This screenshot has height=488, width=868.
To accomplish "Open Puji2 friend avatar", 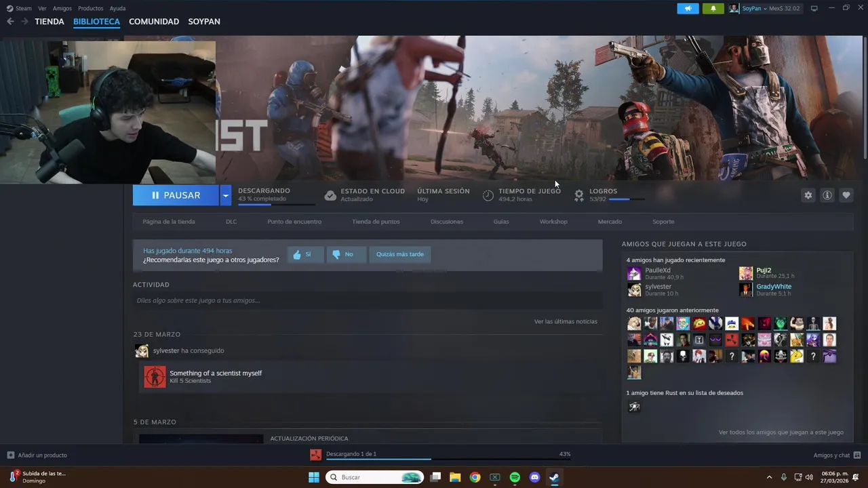I will click(746, 274).
